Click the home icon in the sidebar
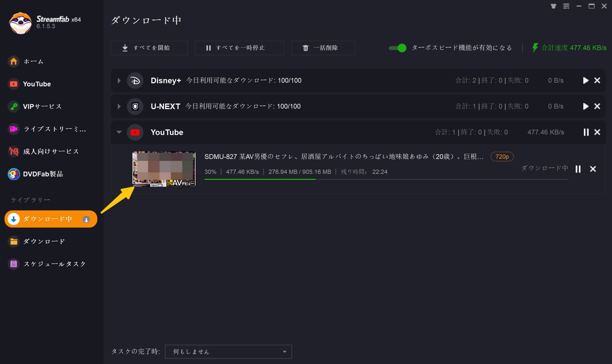Screen dimensions: 612x364 [x=13, y=61]
